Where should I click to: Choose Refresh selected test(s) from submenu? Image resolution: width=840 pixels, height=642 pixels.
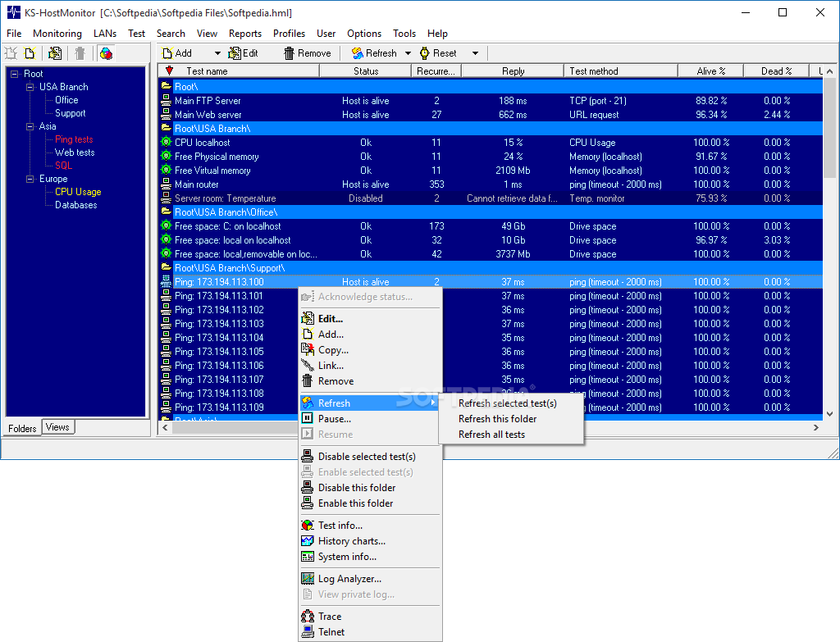[511, 403]
